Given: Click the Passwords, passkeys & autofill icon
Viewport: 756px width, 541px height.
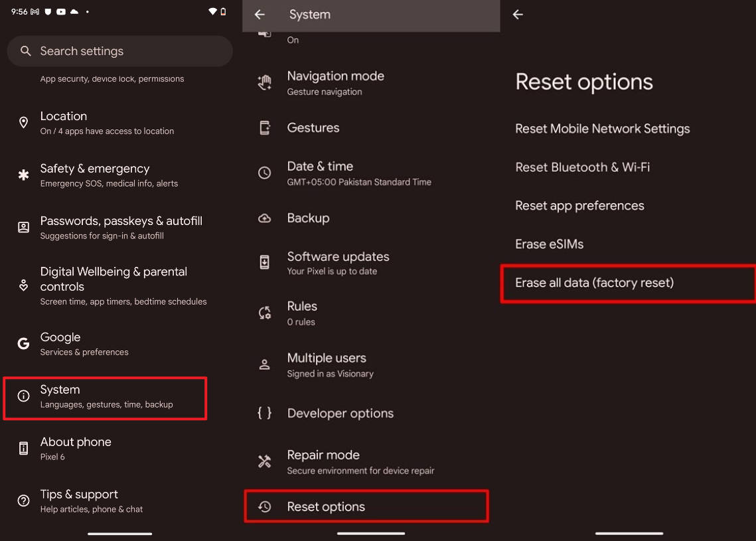Looking at the screenshot, I should point(24,228).
